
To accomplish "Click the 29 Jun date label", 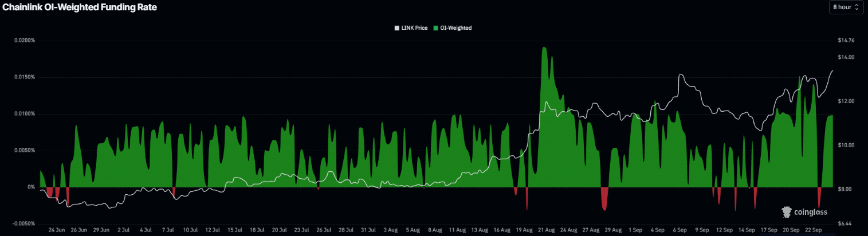I will point(101,230).
